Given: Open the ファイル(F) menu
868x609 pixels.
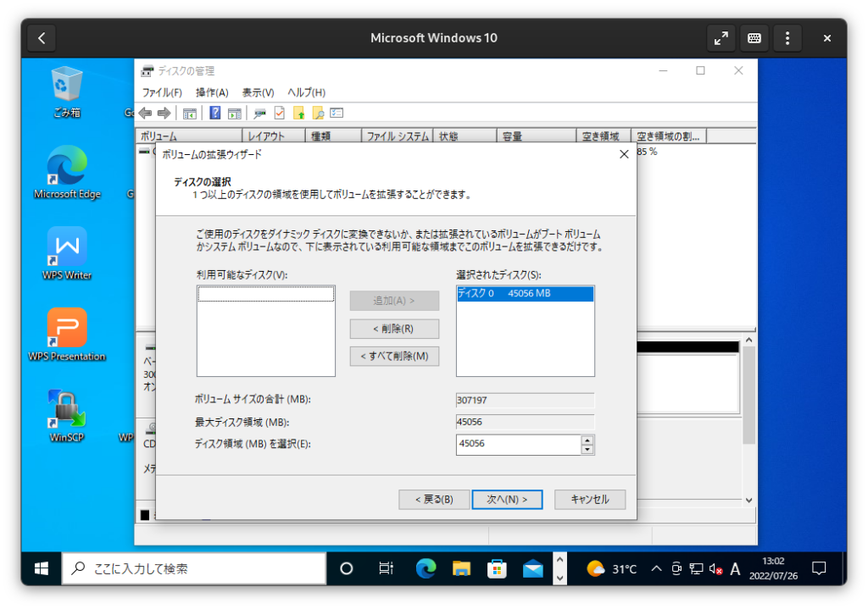Looking at the screenshot, I should (x=162, y=92).
